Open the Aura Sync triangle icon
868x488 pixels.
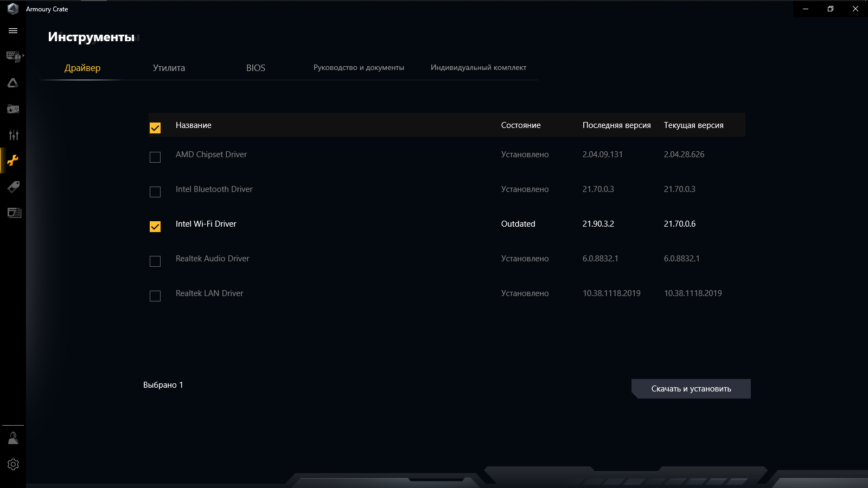13,83
